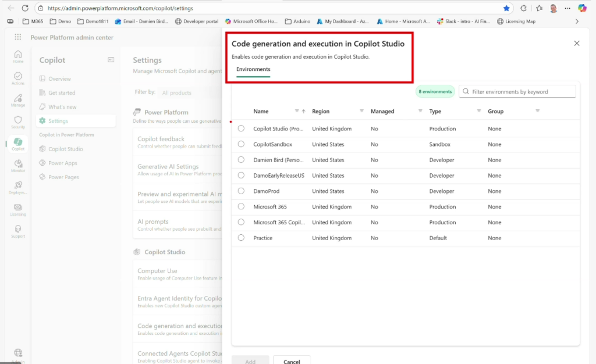Open Group column filter menu
Screen dimensions: 596x364
tap(537, 111)
